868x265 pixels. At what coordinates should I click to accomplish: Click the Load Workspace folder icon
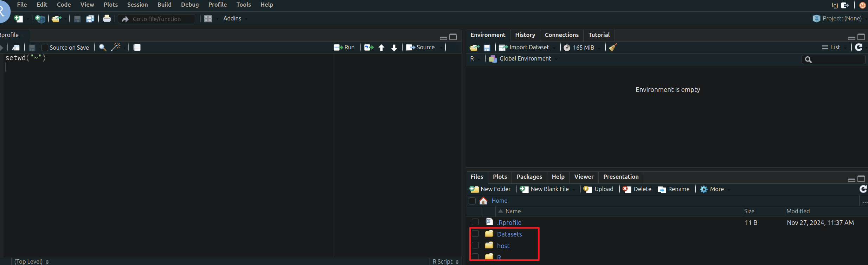475,48
